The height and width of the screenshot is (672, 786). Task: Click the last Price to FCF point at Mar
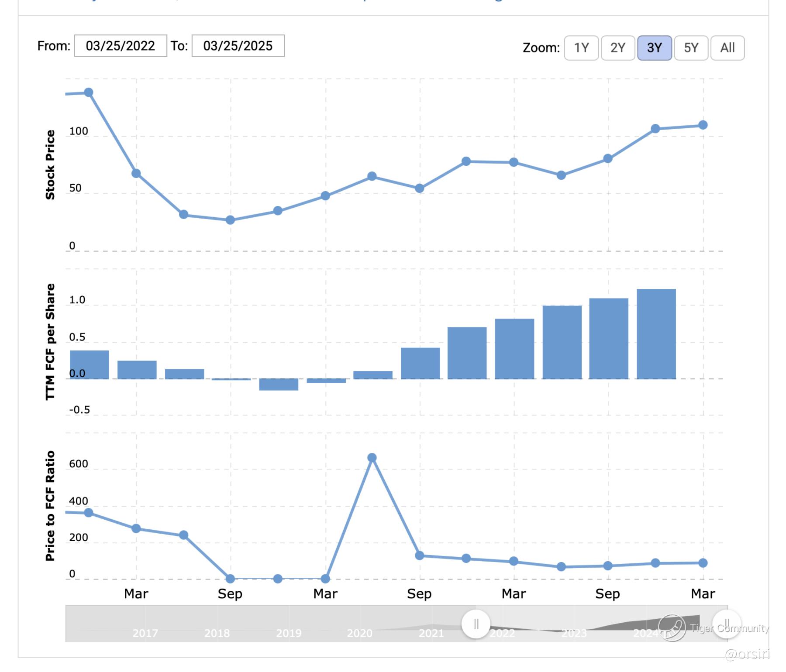click(703, 563)
